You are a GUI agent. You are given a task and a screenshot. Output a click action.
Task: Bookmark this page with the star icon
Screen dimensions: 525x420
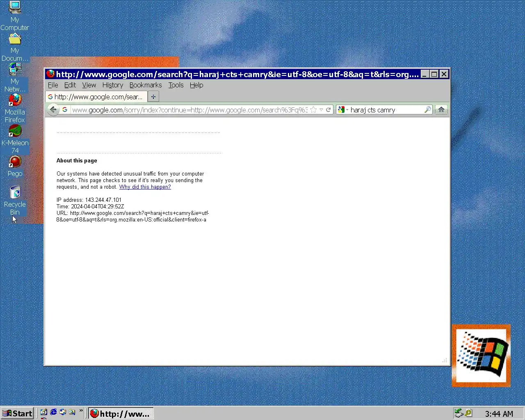coord(313,110)
